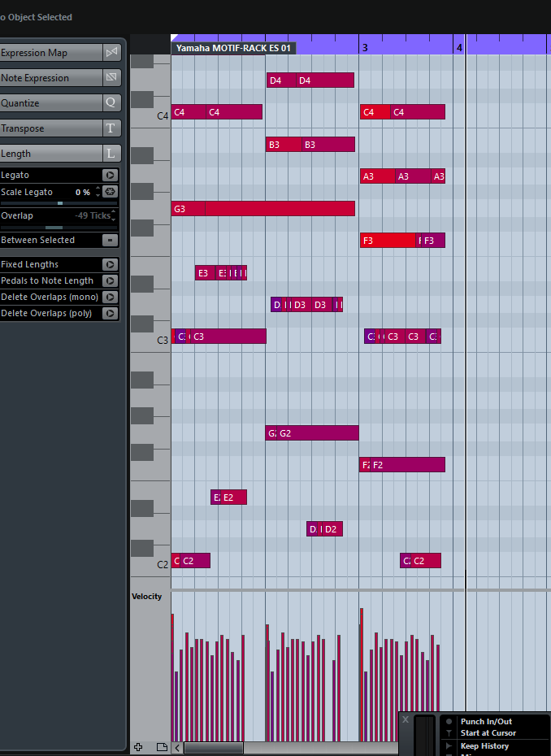The height and width of the screenshot is (756, 551).
Task: Apply Pedals to Note Length arrow button
Action: pyautogui.click(x=110, y=280)
